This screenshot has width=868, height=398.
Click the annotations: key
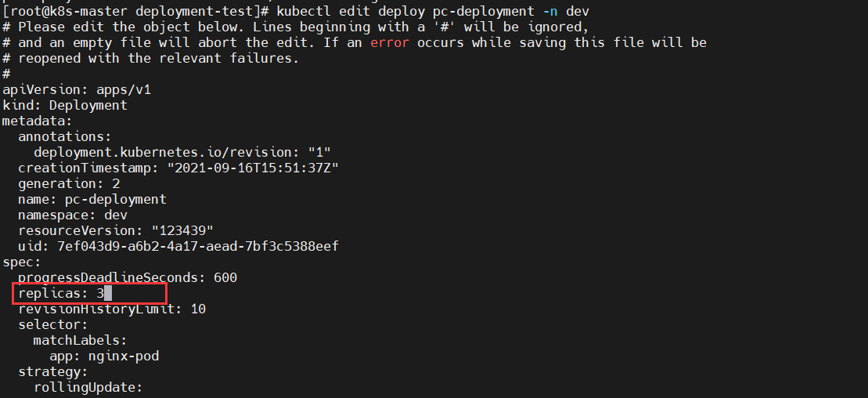[65, 136]
